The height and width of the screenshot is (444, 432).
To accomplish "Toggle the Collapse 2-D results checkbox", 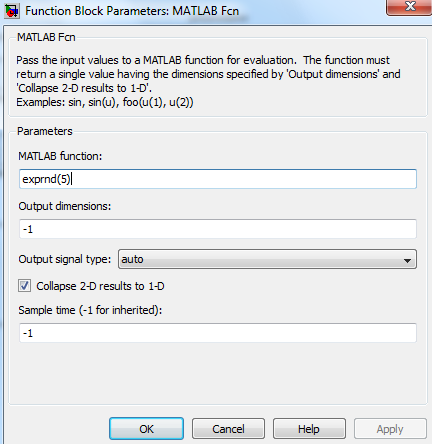I will pos(24,286).
